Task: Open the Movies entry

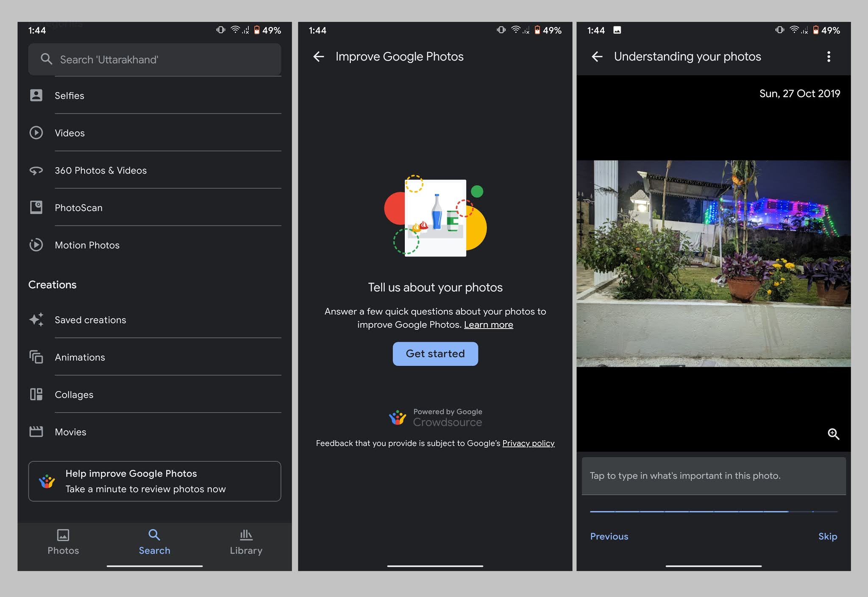Action: point(155,432)
